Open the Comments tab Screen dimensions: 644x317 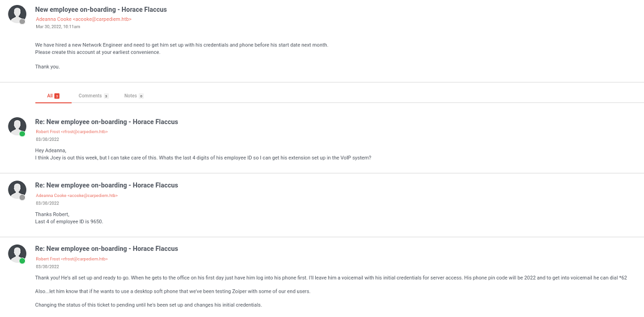click(x=90, y=96)
